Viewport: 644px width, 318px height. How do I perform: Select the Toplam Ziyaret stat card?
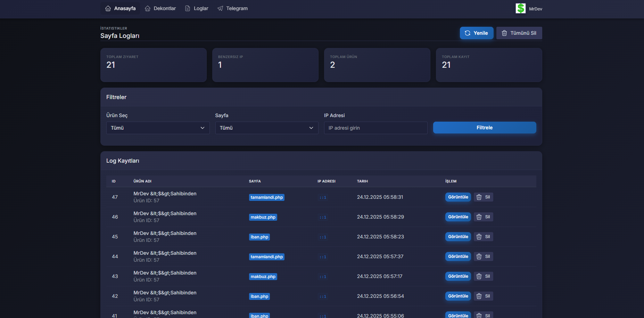[x=154, y=65]
